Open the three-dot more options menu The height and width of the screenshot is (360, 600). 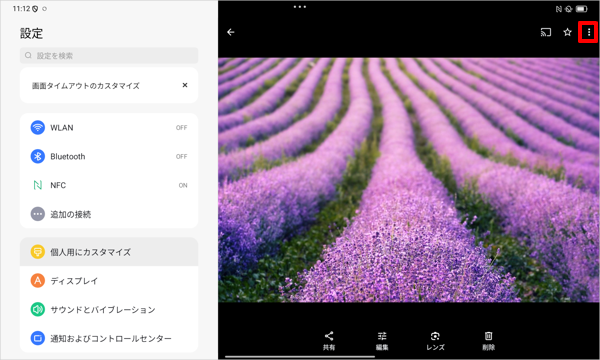(589, 32)
